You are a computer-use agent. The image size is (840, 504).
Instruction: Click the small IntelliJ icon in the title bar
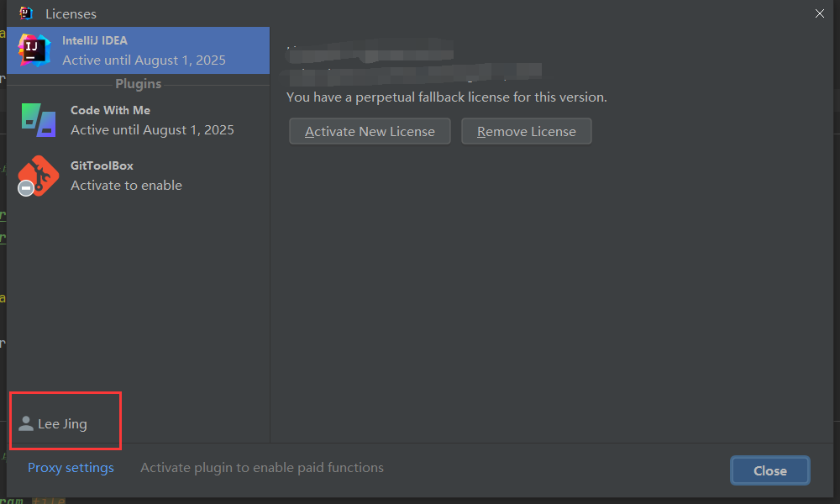pos(26,13)
